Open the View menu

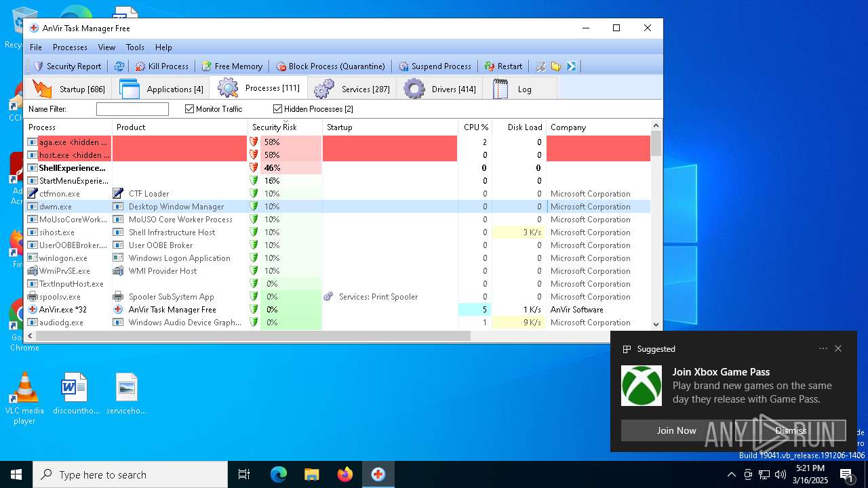pyautogui.click(x=106, y=47)
